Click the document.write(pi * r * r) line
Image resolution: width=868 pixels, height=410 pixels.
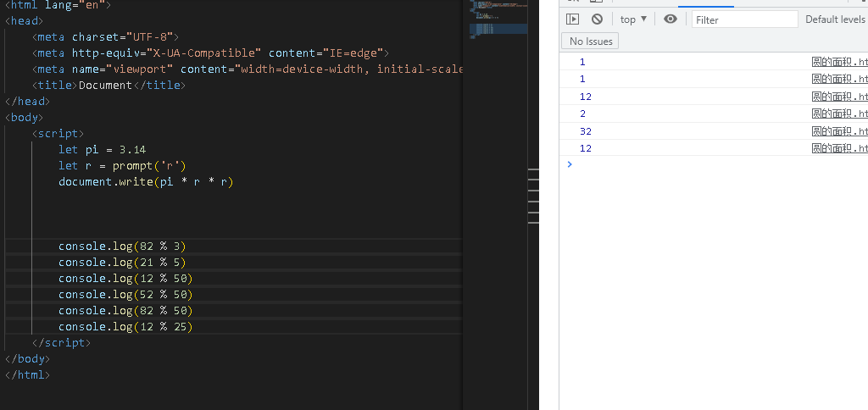(x=146, y=181)
